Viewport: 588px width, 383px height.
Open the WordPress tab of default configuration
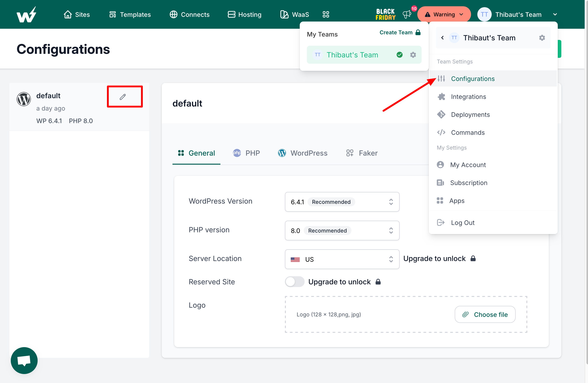coord(303,153)
